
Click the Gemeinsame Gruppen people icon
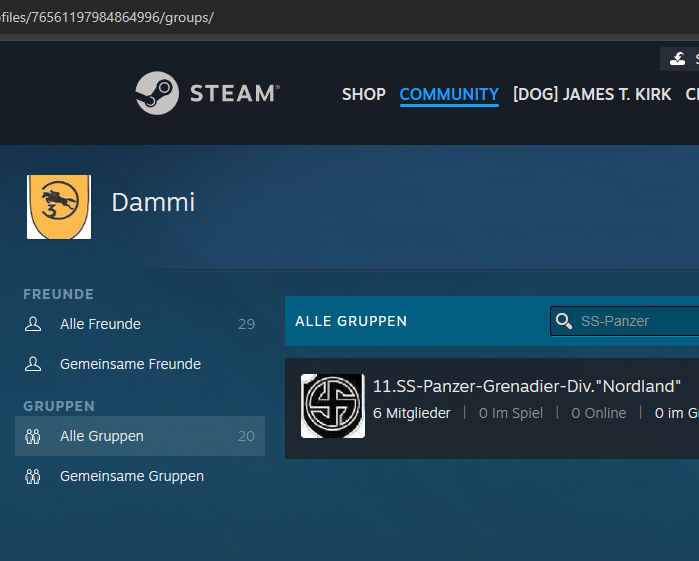pos(33,476)
